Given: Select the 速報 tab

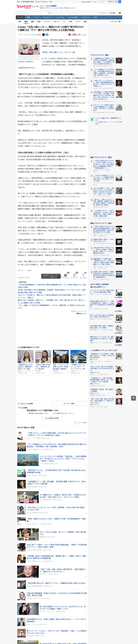Looking at the screenshot, I should (28, 17).
